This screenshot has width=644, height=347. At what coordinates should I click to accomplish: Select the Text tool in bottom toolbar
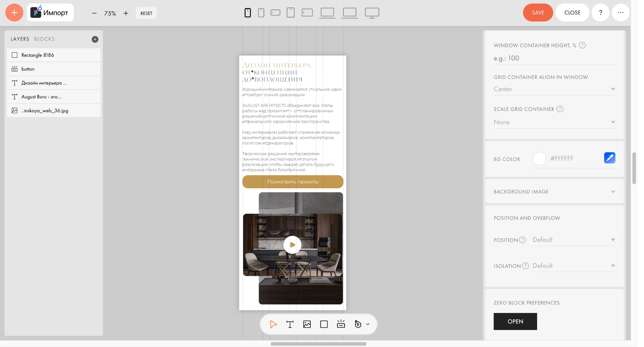[x=290, y=324]
